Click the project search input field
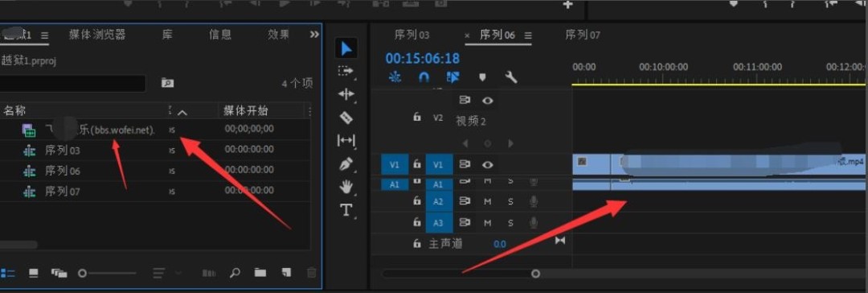The height and width of the screenshot is (293, 868). click(73, 83)
